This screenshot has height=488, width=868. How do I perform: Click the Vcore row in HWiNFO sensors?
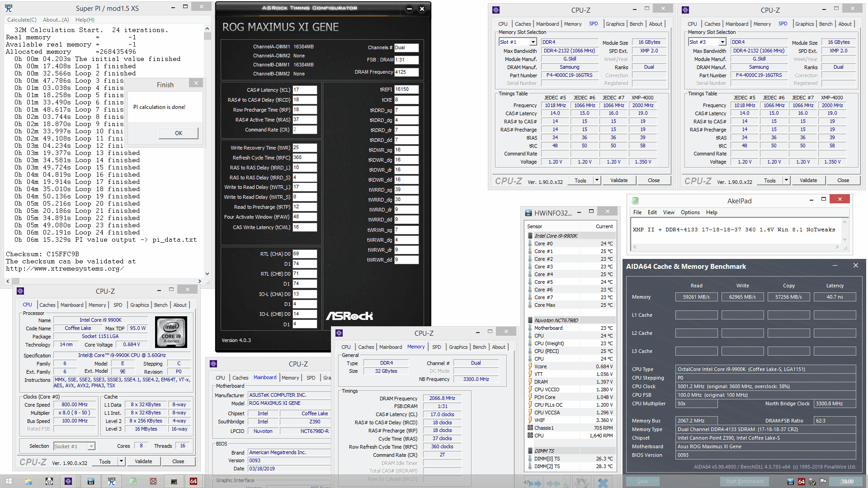571,366
